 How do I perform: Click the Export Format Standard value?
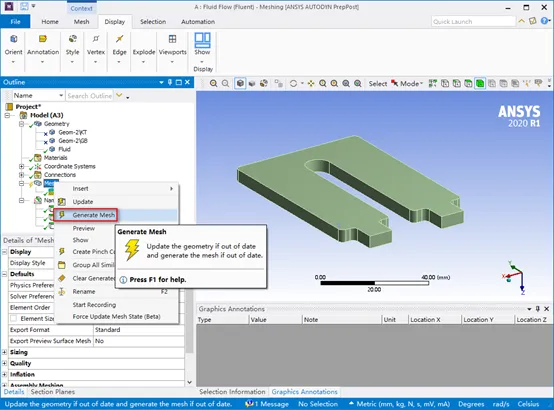point(138,330)
